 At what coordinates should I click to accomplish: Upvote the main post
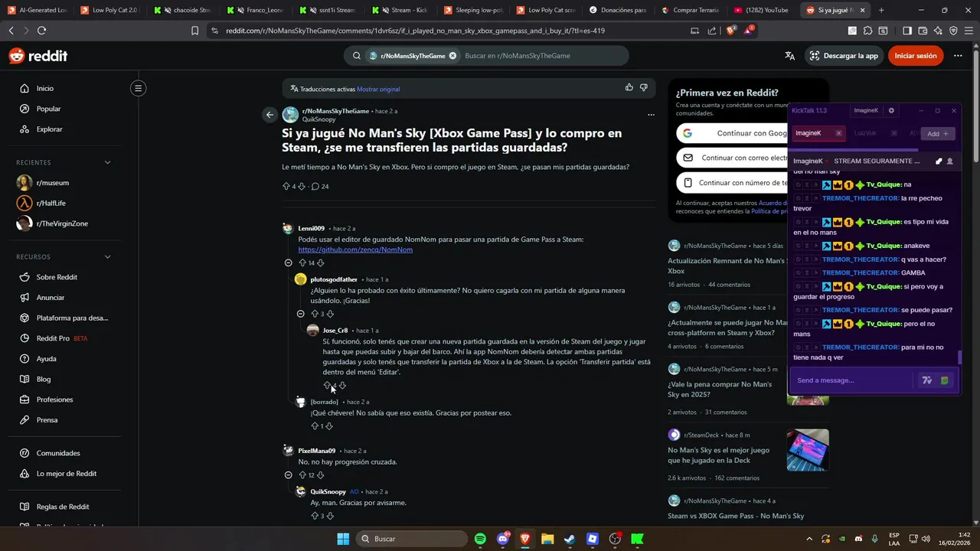[x=286, y=187]
